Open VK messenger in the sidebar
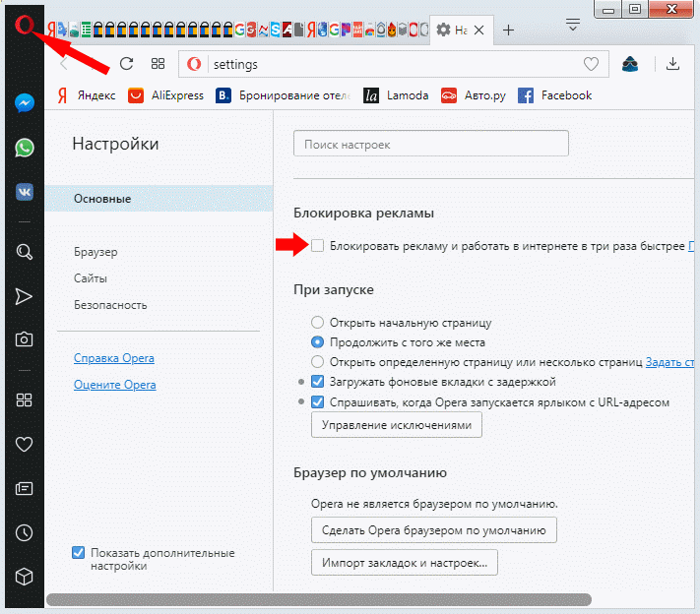Image resolution: width=700 pixels, height=614 pixels. 24,192
